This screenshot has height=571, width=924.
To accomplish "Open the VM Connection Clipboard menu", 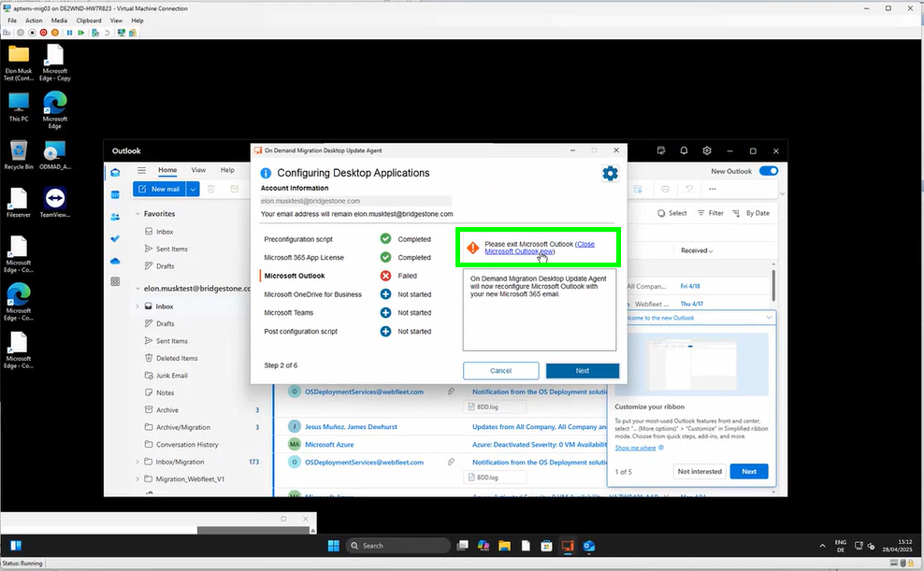I will (89, 21).
